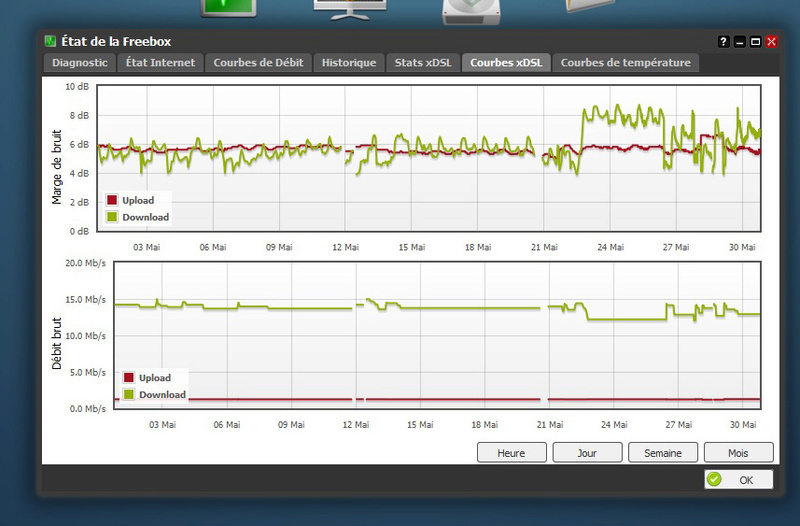Screen dimensions: 800x526
Task: Maximize the État de la Freebox window
Action: pyautogui.click(x=756, y=42)
